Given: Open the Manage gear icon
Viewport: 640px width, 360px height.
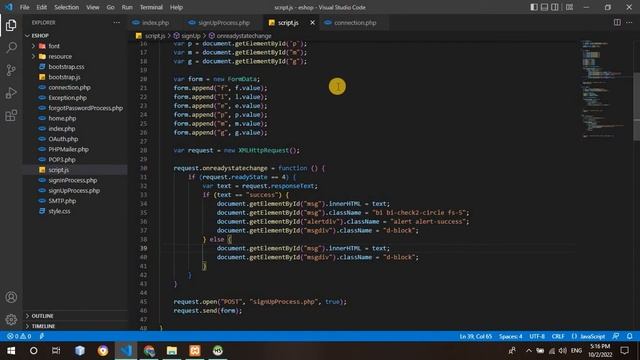Looking at the screenshot, I should tap(11, 319).
